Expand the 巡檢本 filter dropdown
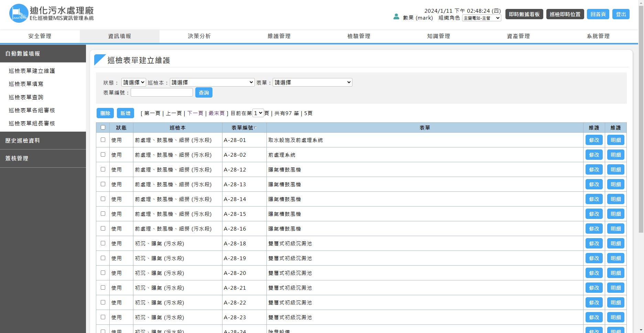This screenshot has width=644, height=333. click(212, 82)
